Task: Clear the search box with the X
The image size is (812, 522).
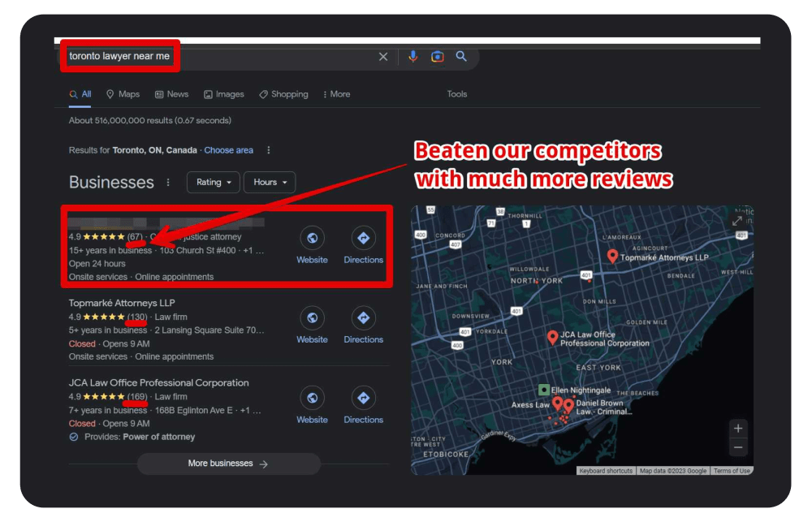Action: pos(383,56)
